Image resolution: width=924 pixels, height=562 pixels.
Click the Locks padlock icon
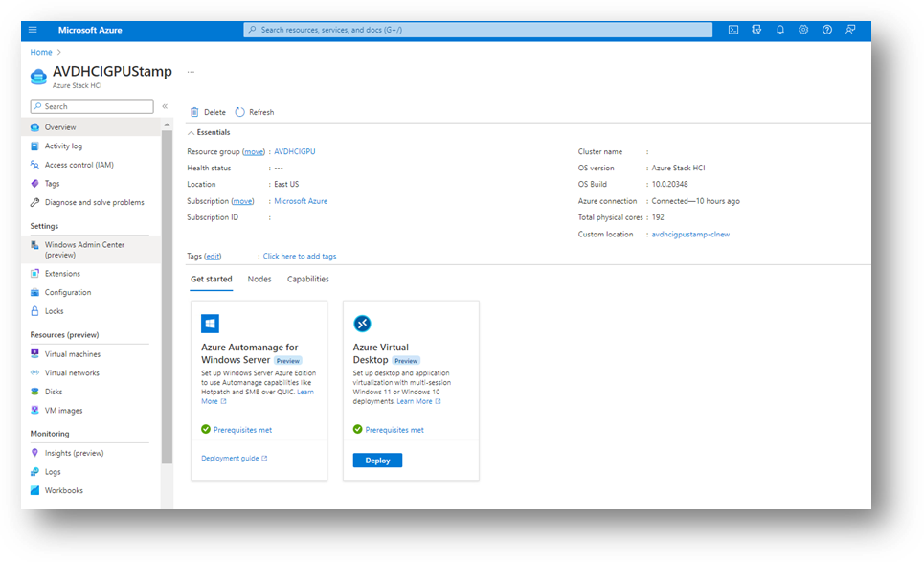pyautogui.click(x=34, y=311)
